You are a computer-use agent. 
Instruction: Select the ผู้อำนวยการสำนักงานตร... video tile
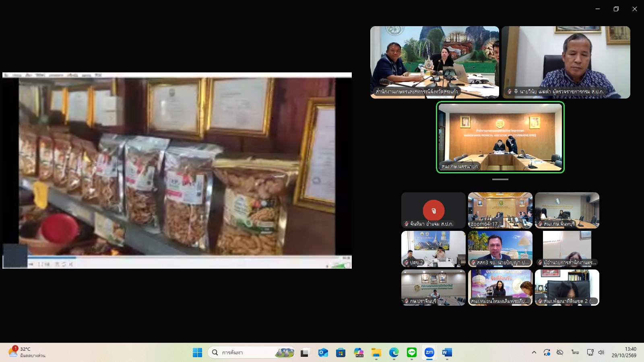pyautogui.click(x=567, y=249)
